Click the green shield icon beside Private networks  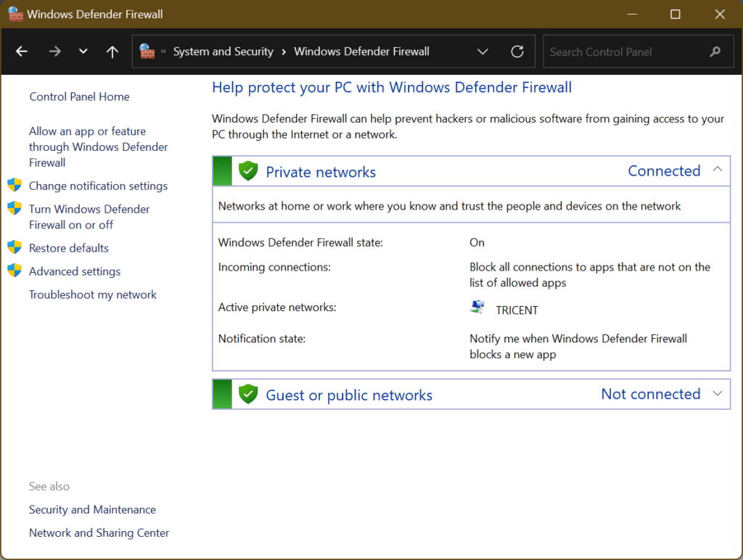tap(248, 171)
